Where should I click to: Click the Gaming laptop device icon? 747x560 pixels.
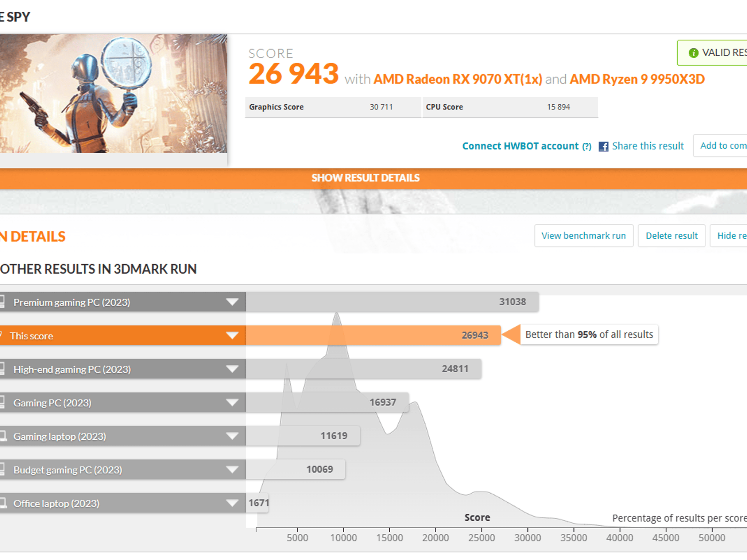pyautogui.click(x=3, y=436)
